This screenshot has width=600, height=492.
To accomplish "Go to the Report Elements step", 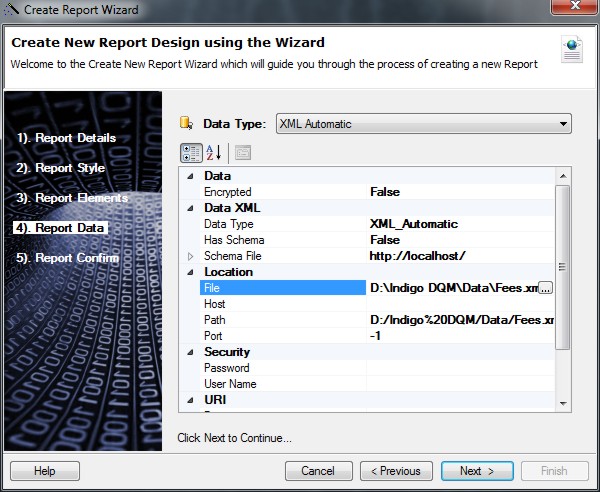I will point(72,198).
